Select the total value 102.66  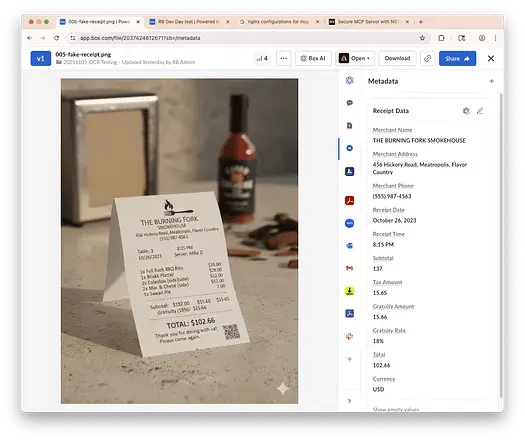point(381,365)
